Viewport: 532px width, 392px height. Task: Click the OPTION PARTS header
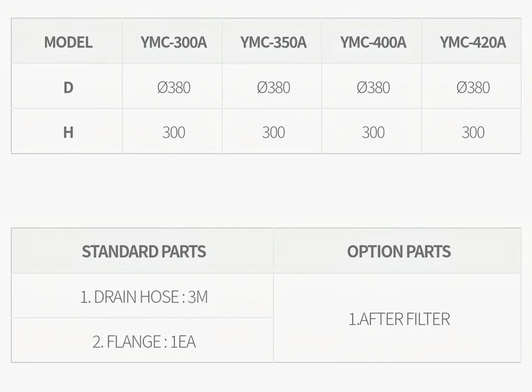[x=398, y=251]
